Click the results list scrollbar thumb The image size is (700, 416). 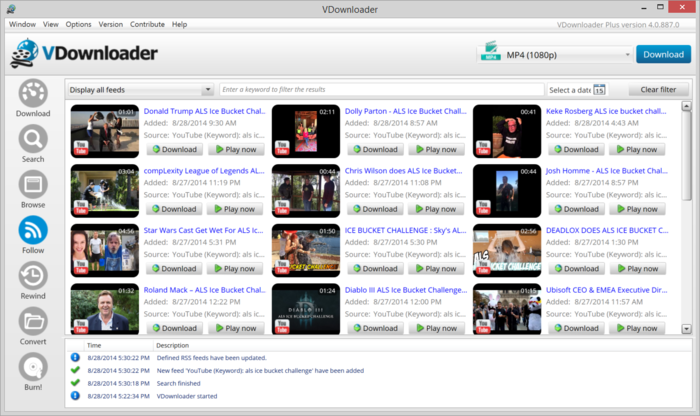(686, 156)
